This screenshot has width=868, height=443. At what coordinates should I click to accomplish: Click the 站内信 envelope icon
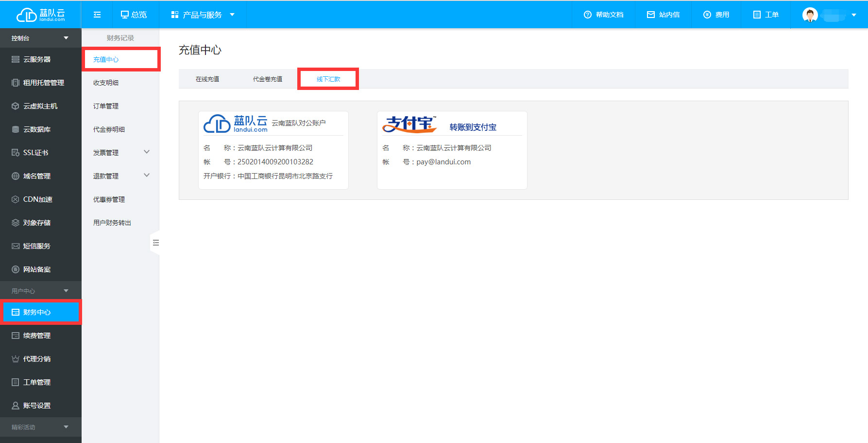coord(651,15)
